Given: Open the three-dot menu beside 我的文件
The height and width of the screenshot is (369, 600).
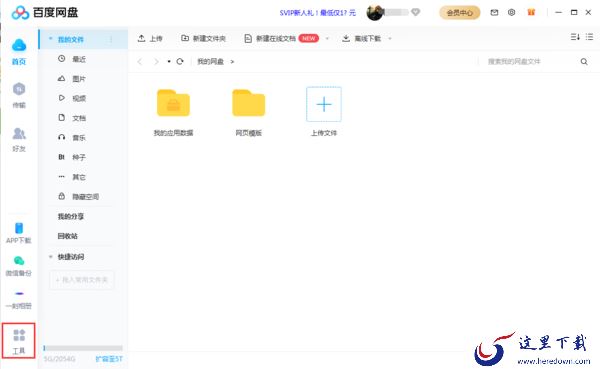Looking at the screenshot, I should [111, 39].
